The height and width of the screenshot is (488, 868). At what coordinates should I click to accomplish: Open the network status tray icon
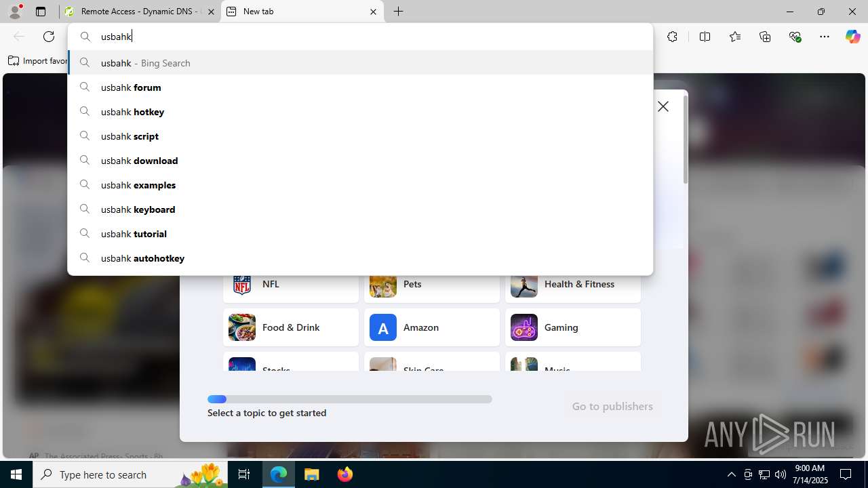tap(764, 474)
